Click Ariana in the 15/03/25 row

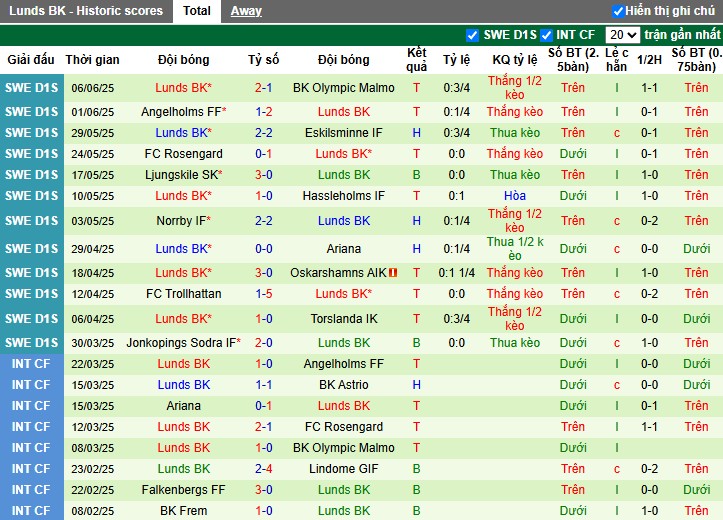click(184, 406)
